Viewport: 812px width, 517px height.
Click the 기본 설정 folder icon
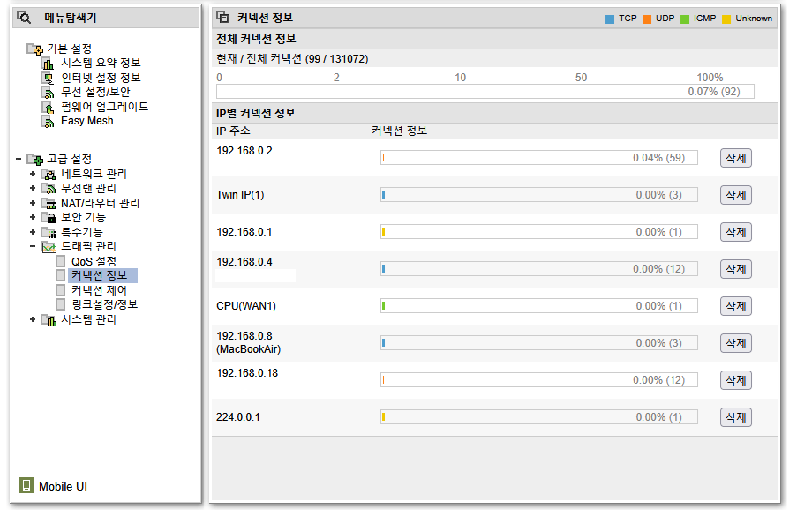click(34, 49)
